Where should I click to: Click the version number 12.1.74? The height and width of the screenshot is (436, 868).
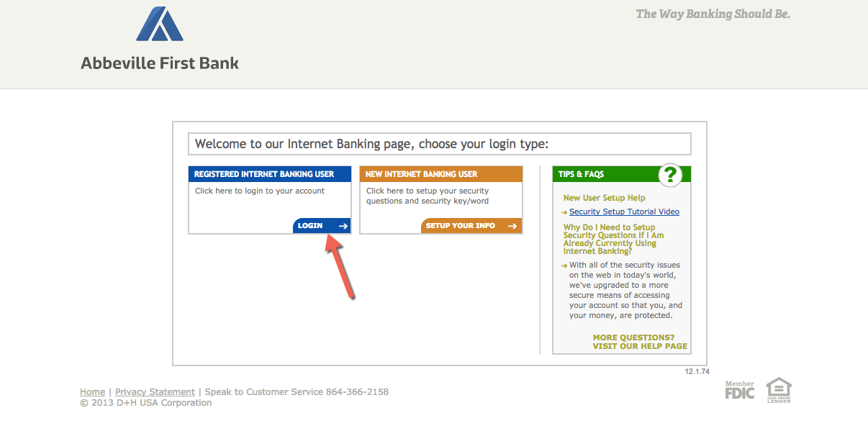696,371
